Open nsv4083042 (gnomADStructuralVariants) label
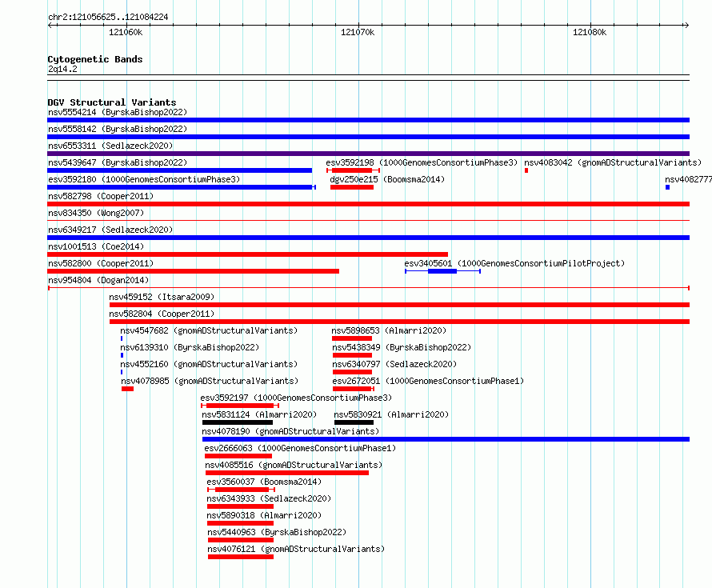The height and width of the screenshot is (588, 712). click(x=613, y=162)
